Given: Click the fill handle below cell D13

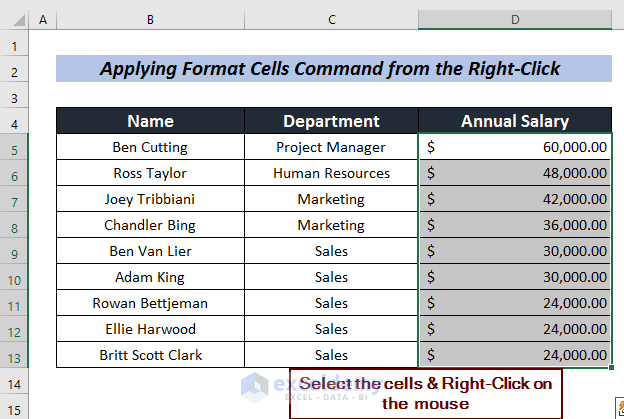Looking at the screenshot, I should [x=611, y=368].
